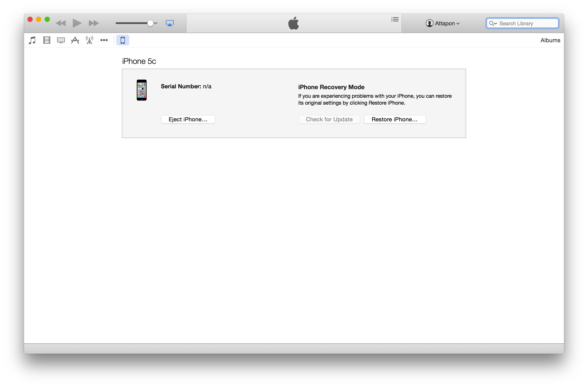Click the green full screen button

(47, 19)
